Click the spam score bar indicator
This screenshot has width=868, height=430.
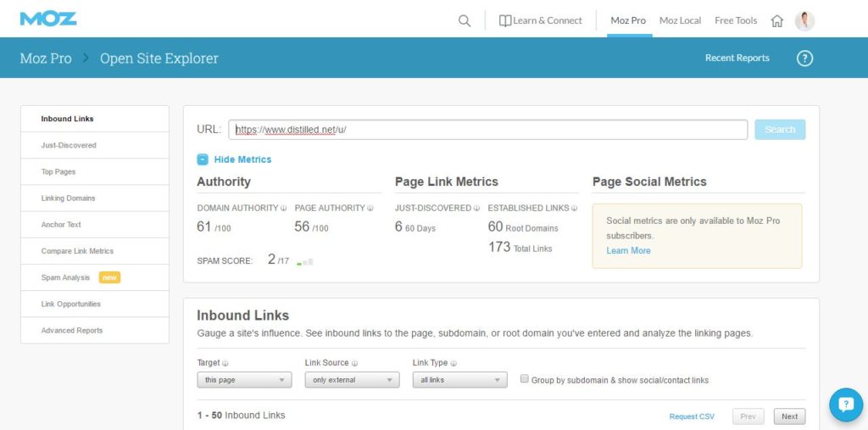point(305,262)
